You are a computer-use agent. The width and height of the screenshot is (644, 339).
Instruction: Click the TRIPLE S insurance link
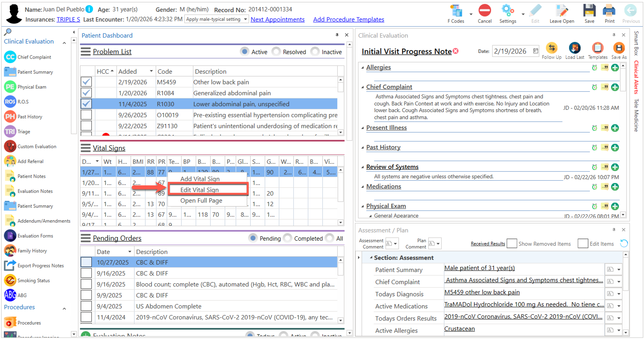click(x=68, y=19)
